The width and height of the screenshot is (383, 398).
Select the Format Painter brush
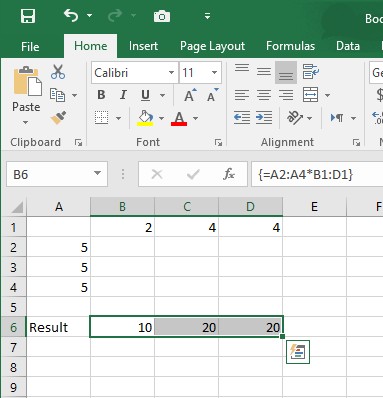pos(58,118)
